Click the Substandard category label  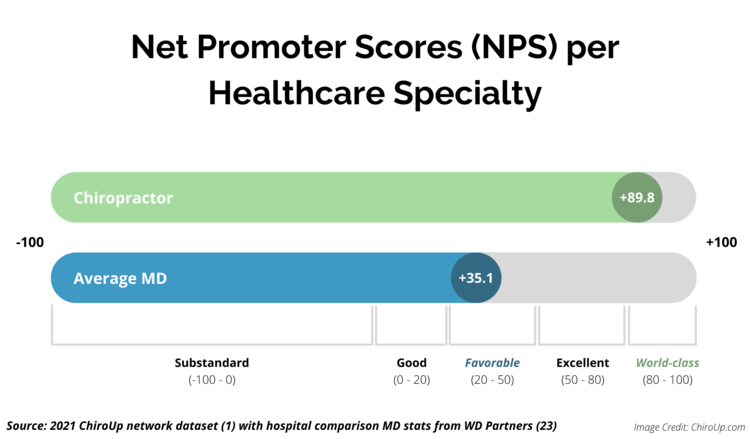tap(212, 363)
